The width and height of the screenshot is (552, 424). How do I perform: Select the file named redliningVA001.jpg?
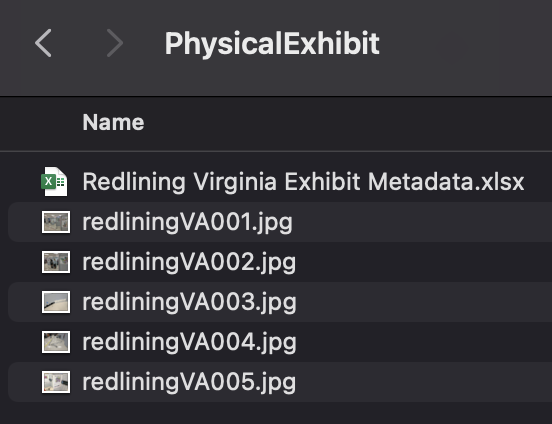tap(187, 223)
